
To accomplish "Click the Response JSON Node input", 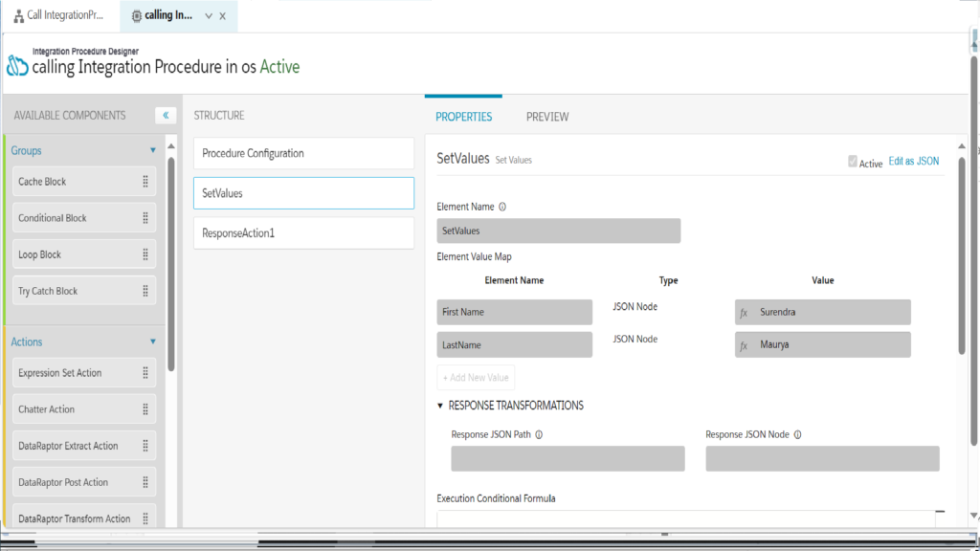I will tap(822, 458).
